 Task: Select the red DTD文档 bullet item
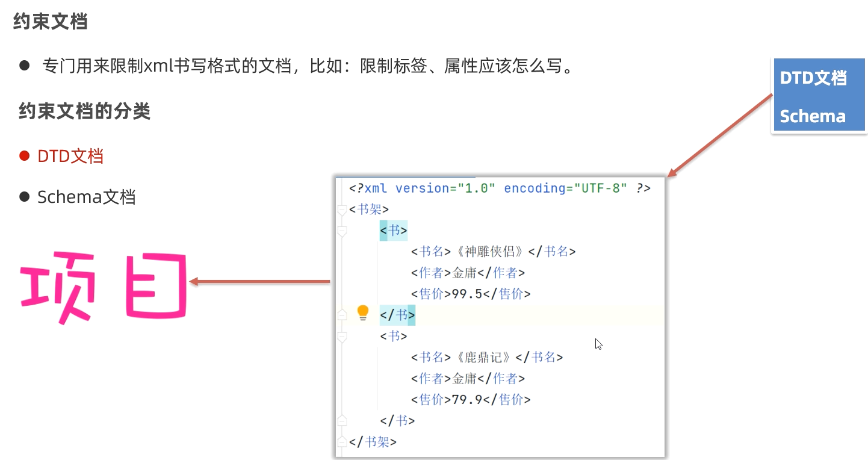coord(61,156)
